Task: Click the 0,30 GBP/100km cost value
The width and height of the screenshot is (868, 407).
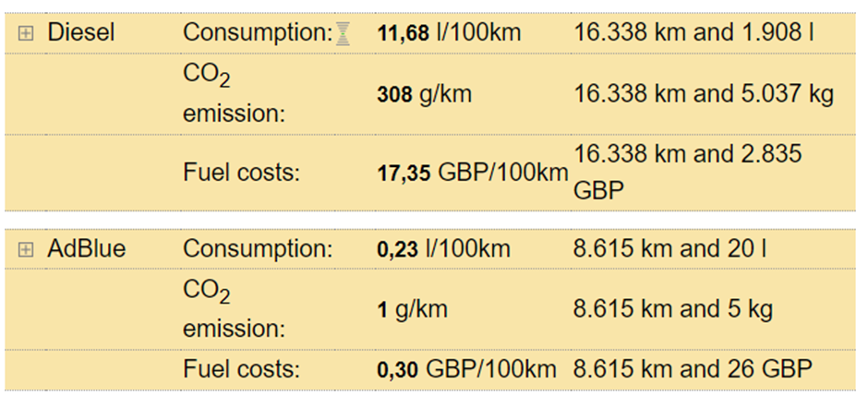Action: click(x=467, y=370)
